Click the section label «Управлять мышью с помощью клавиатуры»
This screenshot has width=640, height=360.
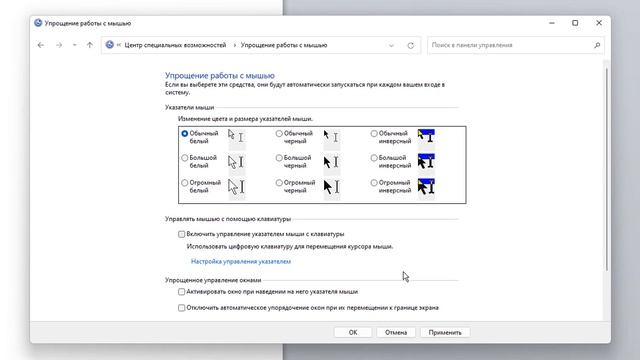(228, 219)
